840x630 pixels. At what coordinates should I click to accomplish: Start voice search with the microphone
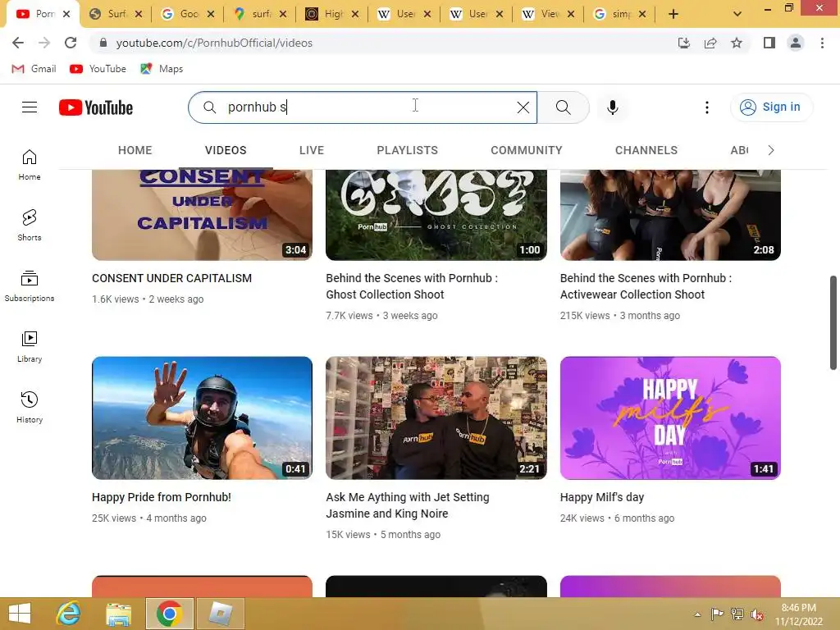pyautogui.click(x=612, y=107)
